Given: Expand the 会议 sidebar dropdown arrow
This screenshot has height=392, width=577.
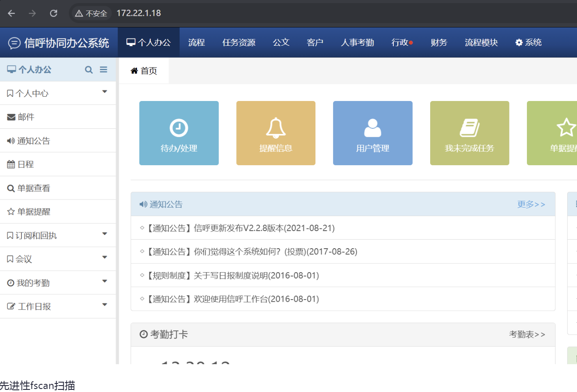Looking at the screenshot, I should (x=104, y=258).
